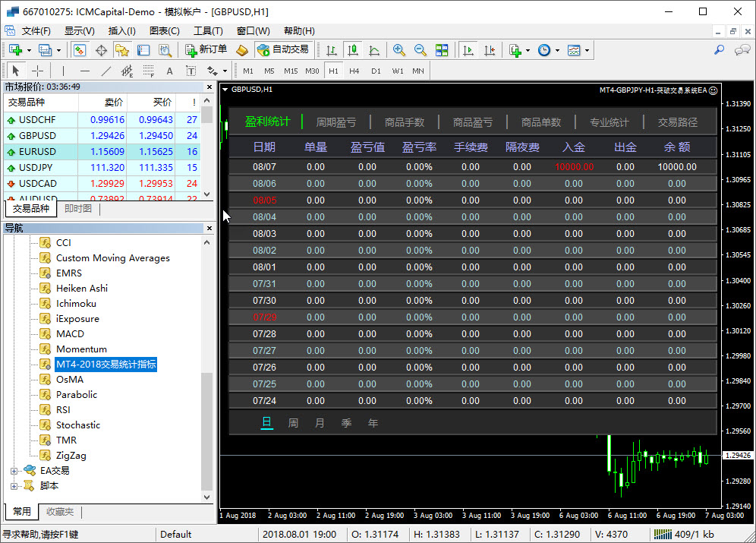Toggle chart auto scroll icon
The height and width of the screenshot is (543, 756).
pos(468,50)
